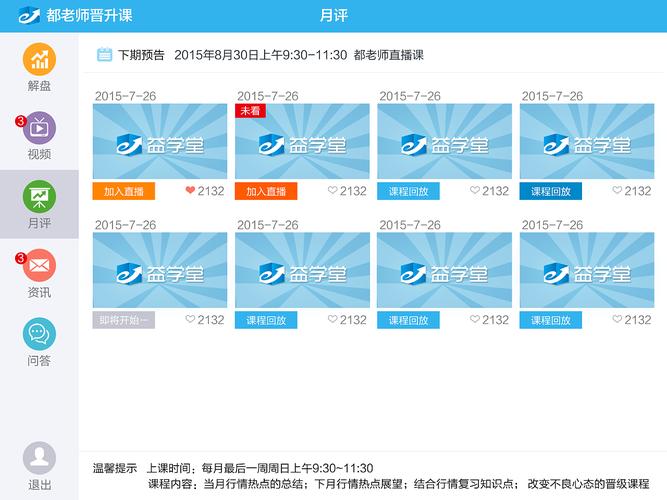Click the 都老师直播课 text
The height and width of the screenshot is (500, 667).
coord(389,55)
